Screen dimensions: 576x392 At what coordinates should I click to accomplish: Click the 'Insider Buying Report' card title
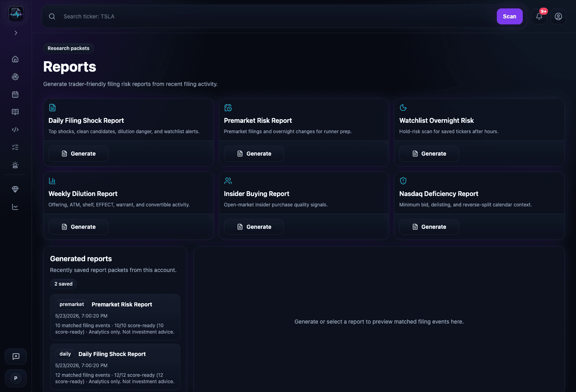[256, 194]
